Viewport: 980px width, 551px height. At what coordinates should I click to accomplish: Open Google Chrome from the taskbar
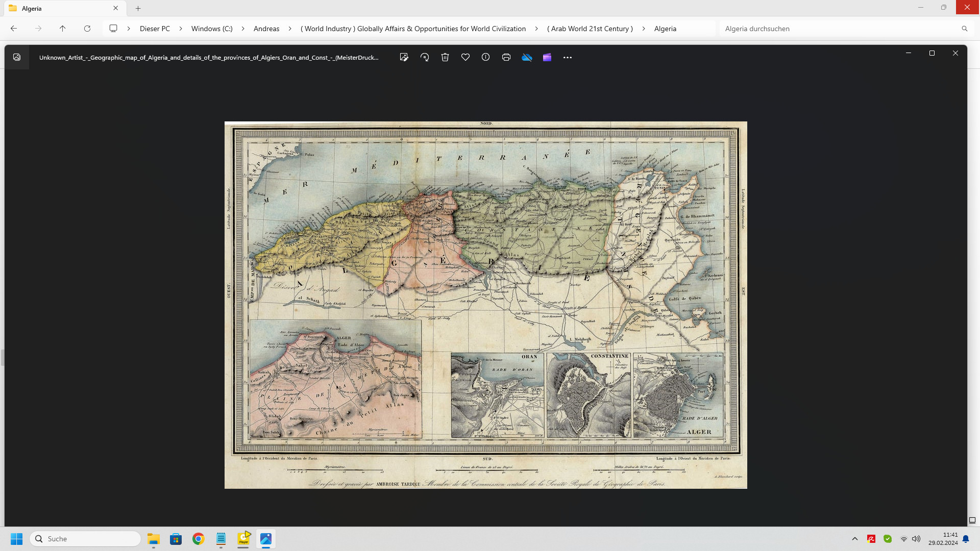(x=199, y=539)
